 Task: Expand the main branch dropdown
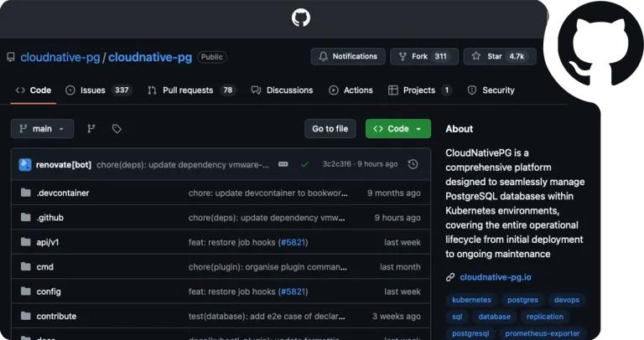[x=42, y=129]
